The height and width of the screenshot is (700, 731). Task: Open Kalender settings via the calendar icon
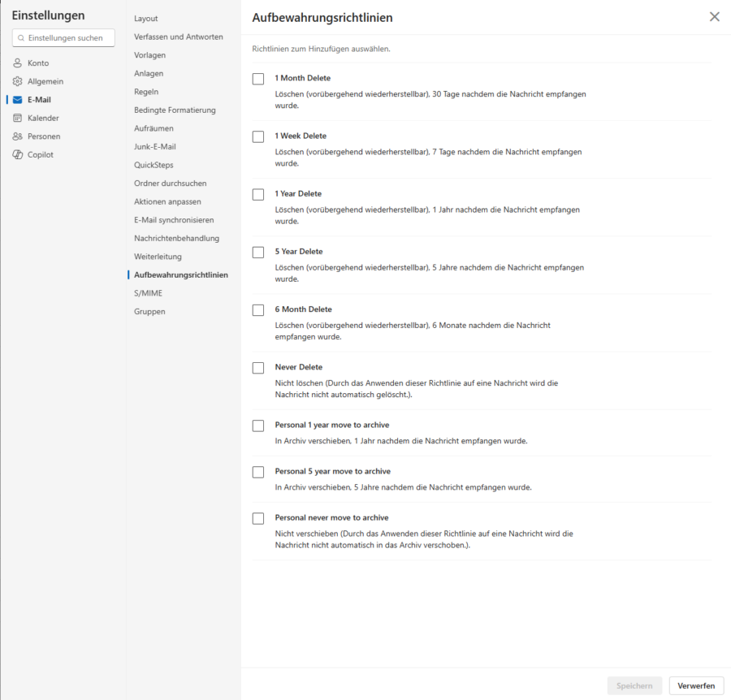click(x=16, y=118)
